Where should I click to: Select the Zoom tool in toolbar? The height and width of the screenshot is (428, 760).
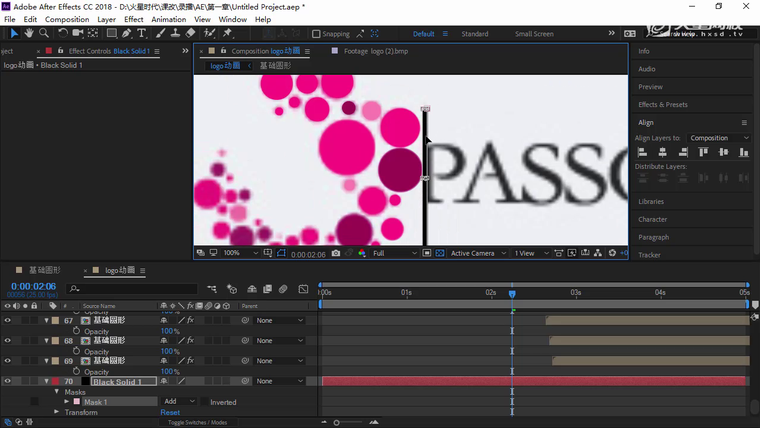tap(44, 33)
